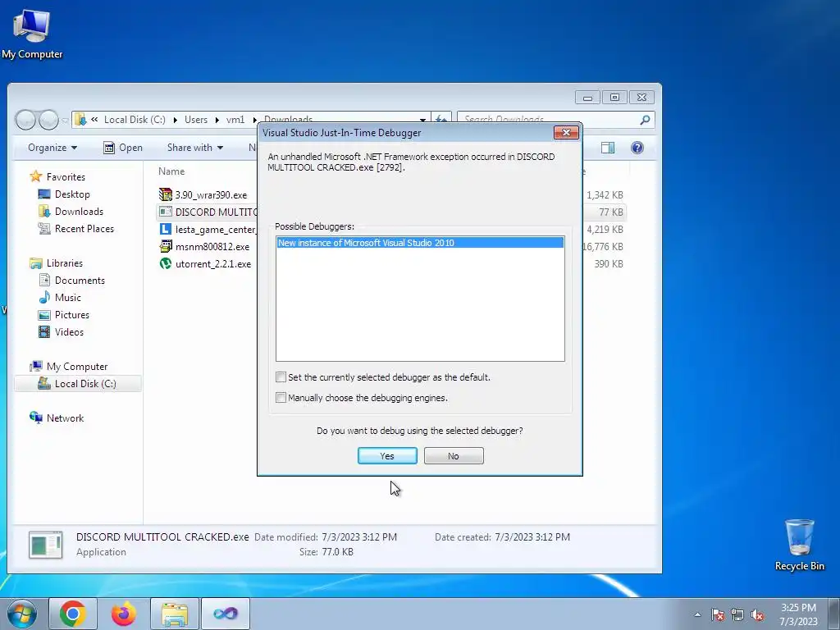
Task: Select the Recycle Bin desktop icon
Action: (799, 545)
